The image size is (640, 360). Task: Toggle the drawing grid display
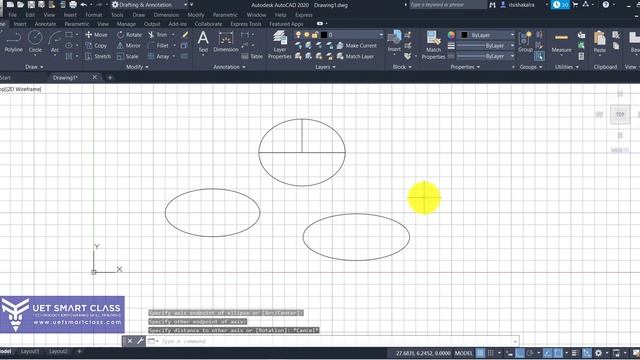click(x=480, y=353)
